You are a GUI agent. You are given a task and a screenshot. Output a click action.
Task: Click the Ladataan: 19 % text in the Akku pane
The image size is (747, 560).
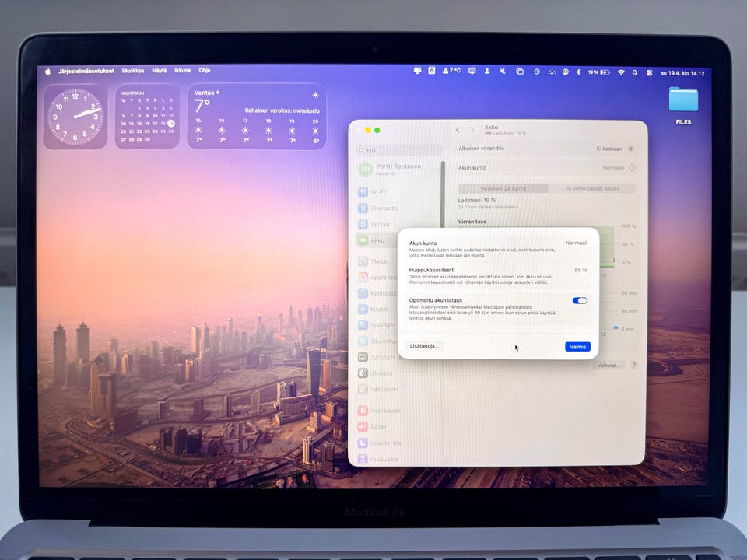point(477,201)
